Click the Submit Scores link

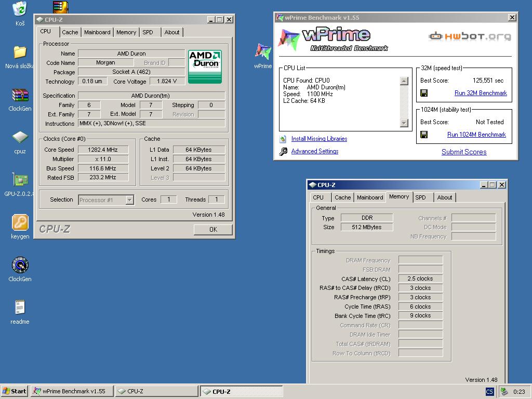464,152
